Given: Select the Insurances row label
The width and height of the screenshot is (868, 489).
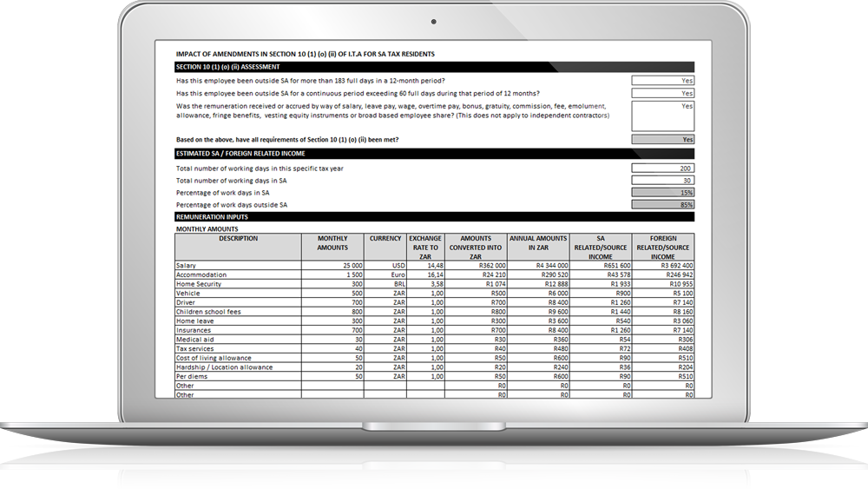Looking at the screenshot, I should [239, 330].
